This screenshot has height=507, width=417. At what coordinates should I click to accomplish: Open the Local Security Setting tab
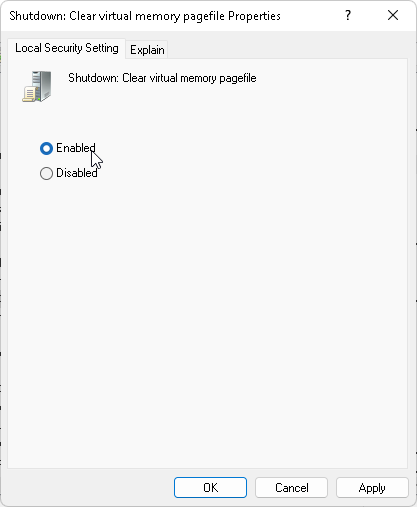click(x=67, y=48)
